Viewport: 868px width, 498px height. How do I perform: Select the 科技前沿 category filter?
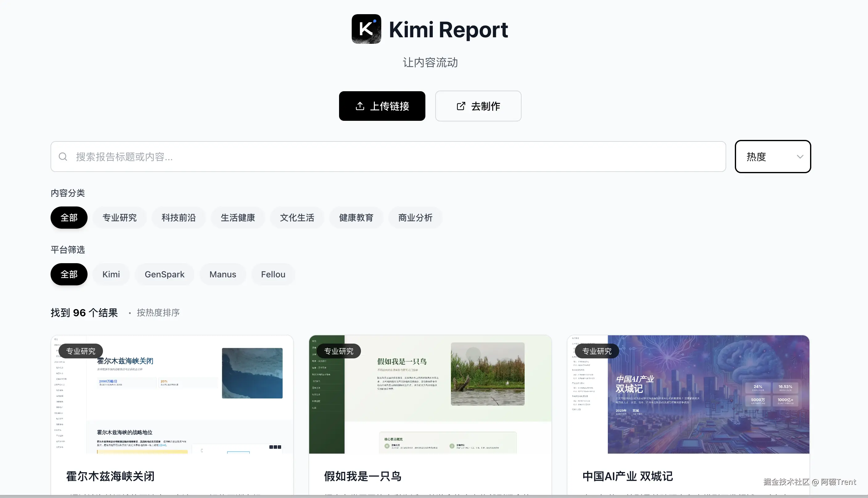coord(178,218)
